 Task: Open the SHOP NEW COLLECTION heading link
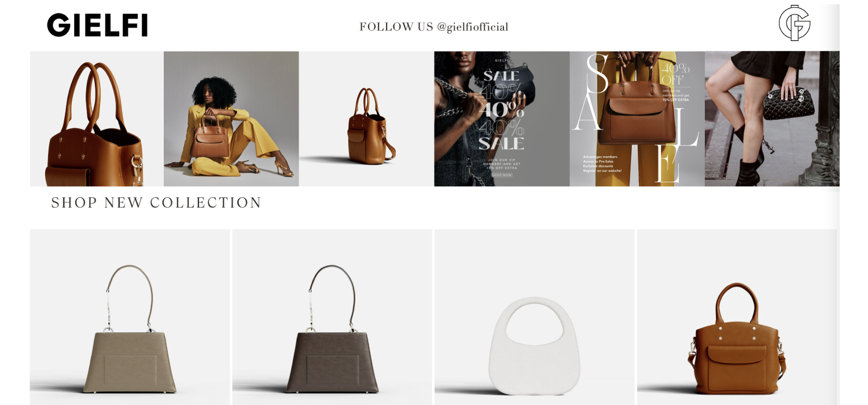click(x=156, y=203)
